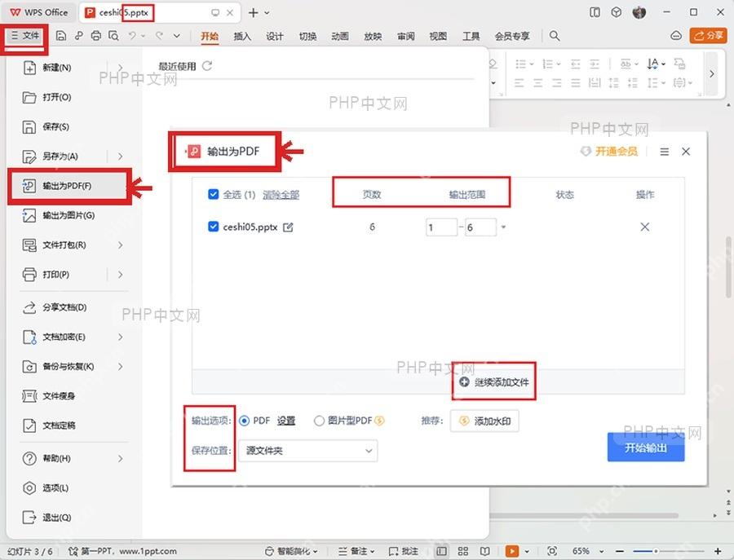Expand the 帮助(H) submenu arrow
The width and height of the screenshot is (734, 560).
(x=121, y=458)
